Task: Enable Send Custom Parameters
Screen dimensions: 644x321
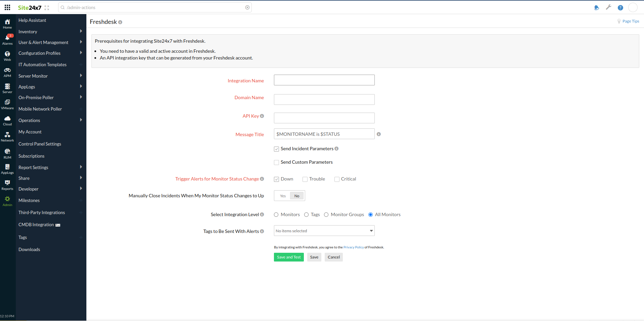Action: coord(276,162)
